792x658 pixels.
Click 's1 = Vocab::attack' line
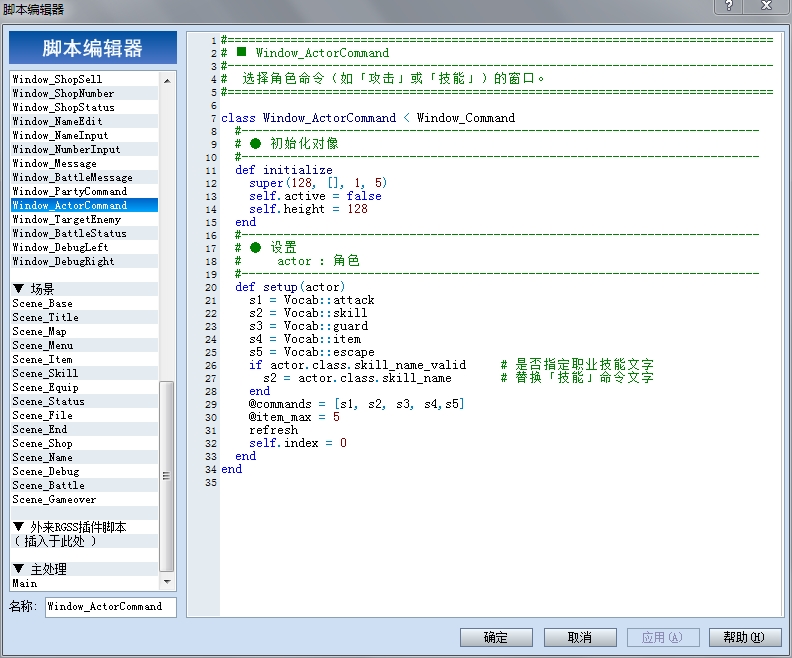point(312,300)
